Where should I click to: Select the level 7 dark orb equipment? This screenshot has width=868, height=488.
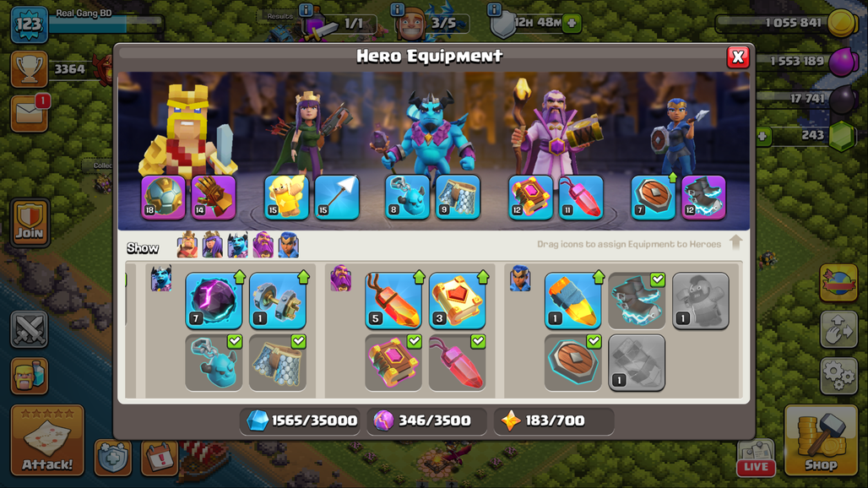[214, 301]
